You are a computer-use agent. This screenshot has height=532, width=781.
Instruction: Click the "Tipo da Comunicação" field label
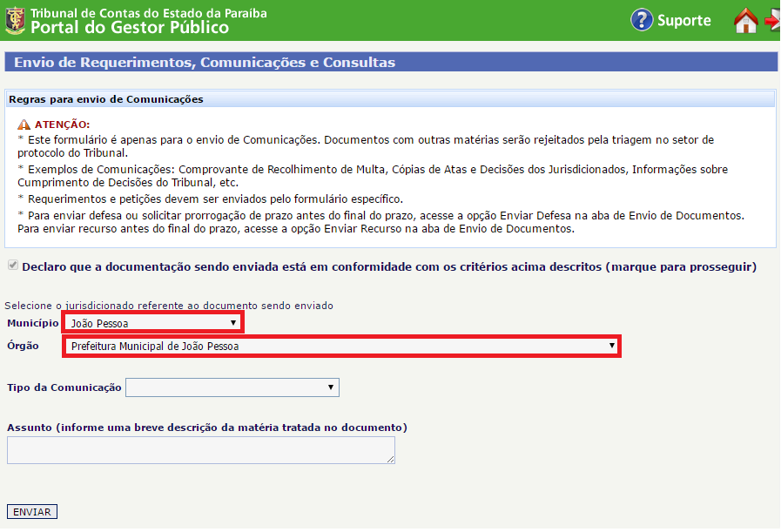coord(64,387)
